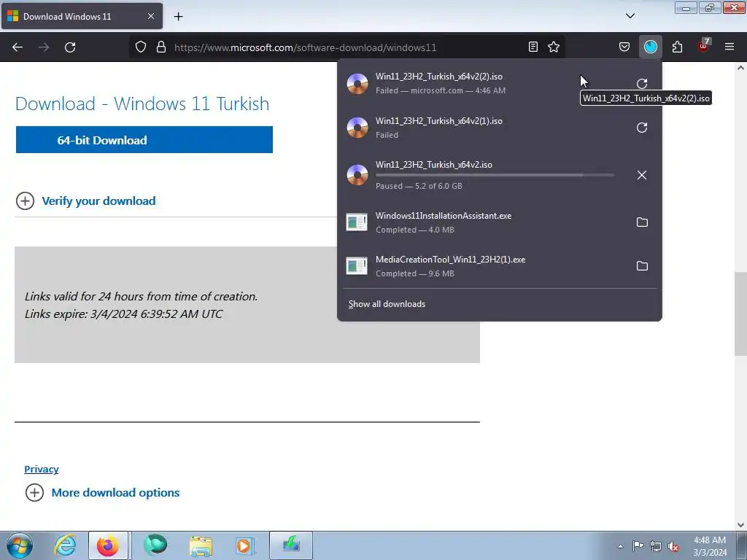Screen dimensions: 747x560
Task: Click the 64-bit Download button
Action: (144, 140)
